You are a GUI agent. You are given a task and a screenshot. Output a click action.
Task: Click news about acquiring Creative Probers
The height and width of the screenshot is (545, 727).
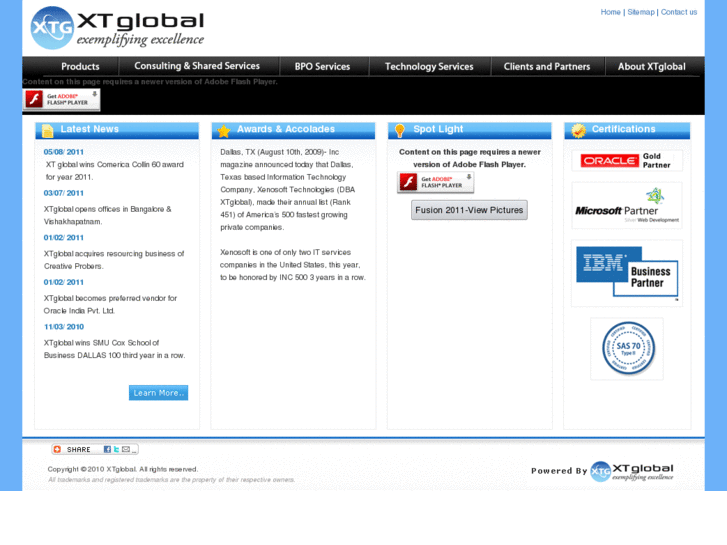pos(114,260)
